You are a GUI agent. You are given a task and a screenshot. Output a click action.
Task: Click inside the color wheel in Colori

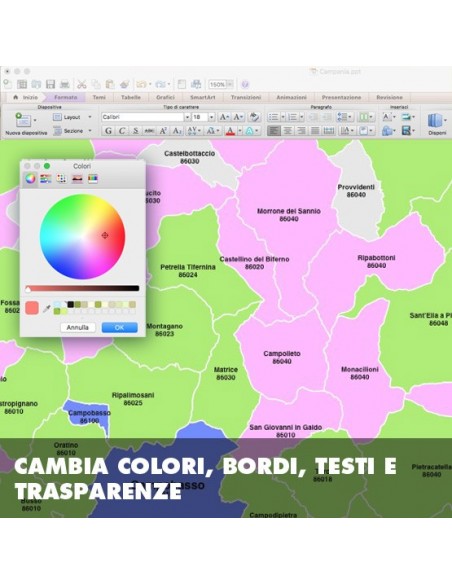82,237
